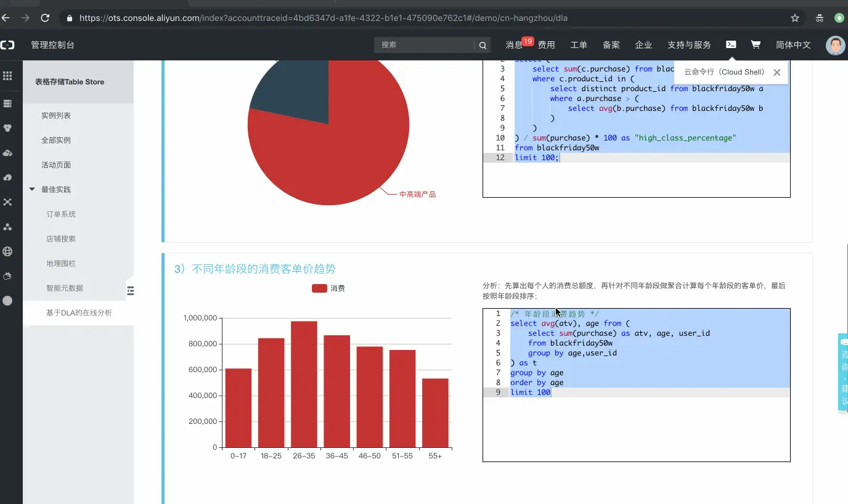Open the server stack sidebar icon
The width and height of the screenshot is (848, 504).
7,104
